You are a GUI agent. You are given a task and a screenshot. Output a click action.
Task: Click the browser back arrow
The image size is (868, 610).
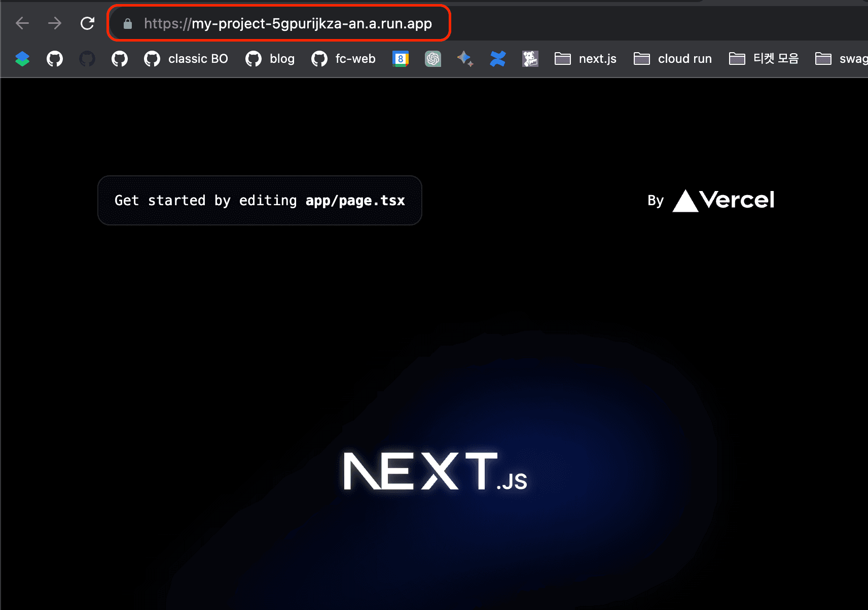[x=22, y=23]
